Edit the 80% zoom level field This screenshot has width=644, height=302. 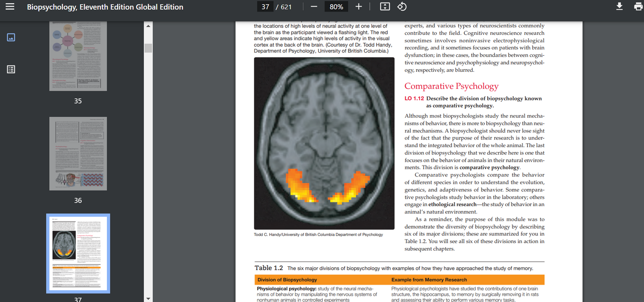pos(336,6)
